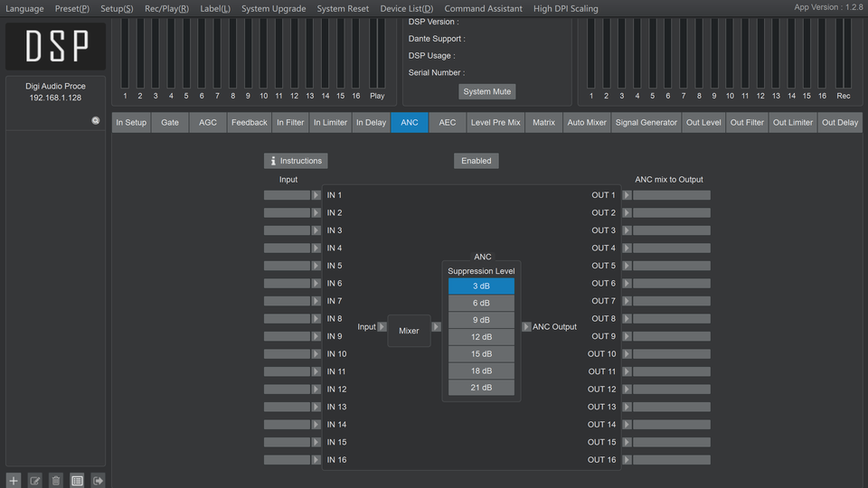Click the delete device trash icon
The width and height of the screenshot is (868, 488).
(56, 481)
